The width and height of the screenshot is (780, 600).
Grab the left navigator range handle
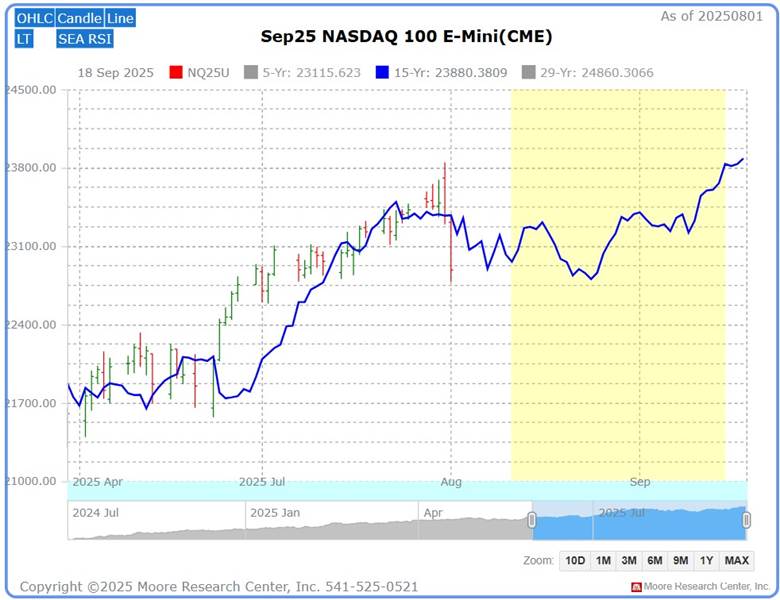pos(532,520)
